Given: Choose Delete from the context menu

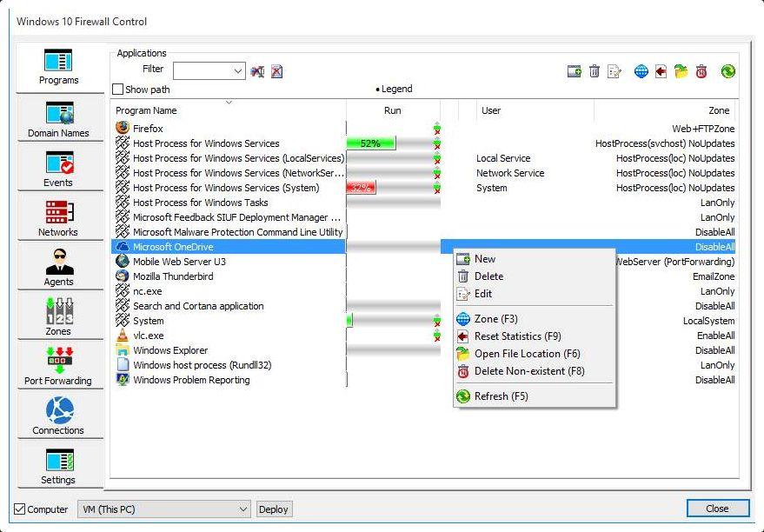Looking at the screenshot, I should (x=535, y=276).
